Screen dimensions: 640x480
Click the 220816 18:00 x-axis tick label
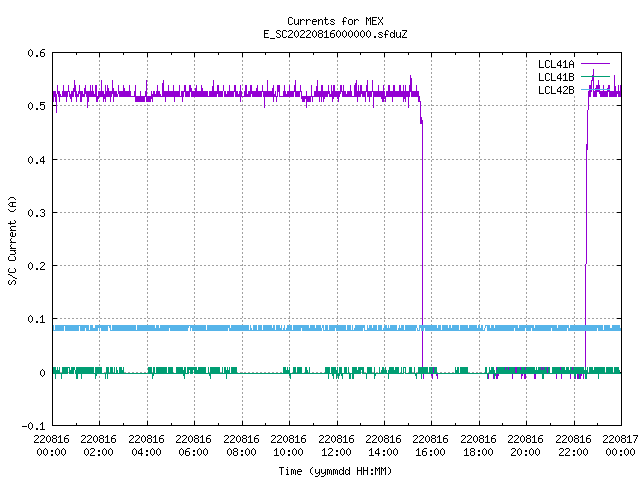(478, 446)
